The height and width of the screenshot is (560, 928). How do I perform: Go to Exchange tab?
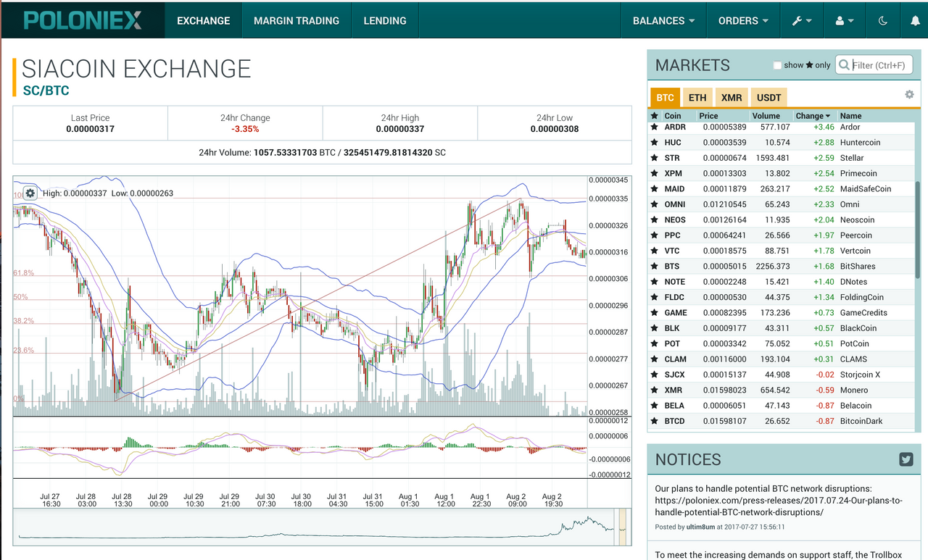(x=203, y=21)
